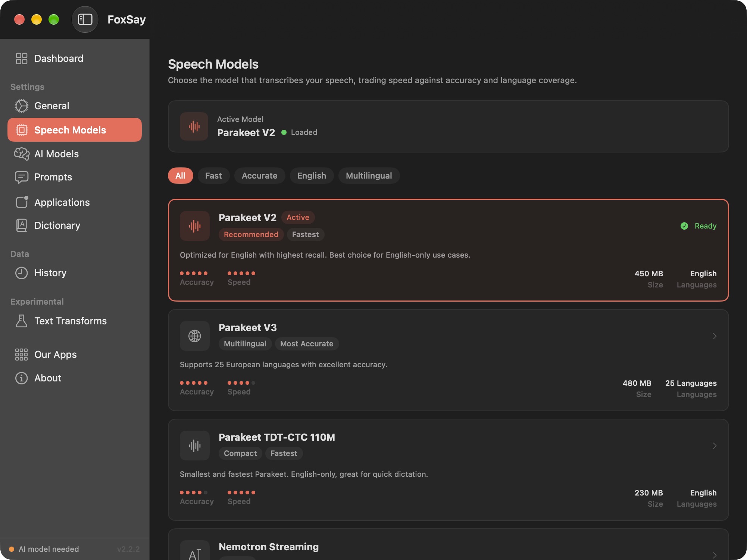Expand Parakeet TDT-CTC 110M chevron

[x=715, y=446]
